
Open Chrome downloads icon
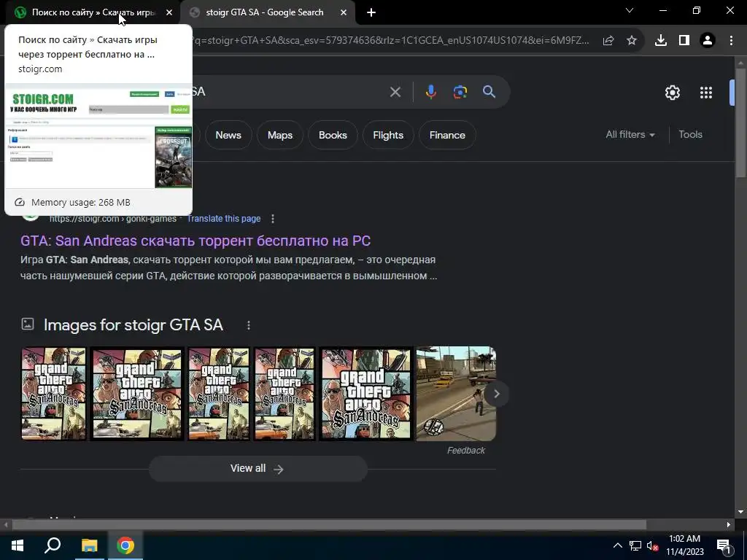[661, 41]
